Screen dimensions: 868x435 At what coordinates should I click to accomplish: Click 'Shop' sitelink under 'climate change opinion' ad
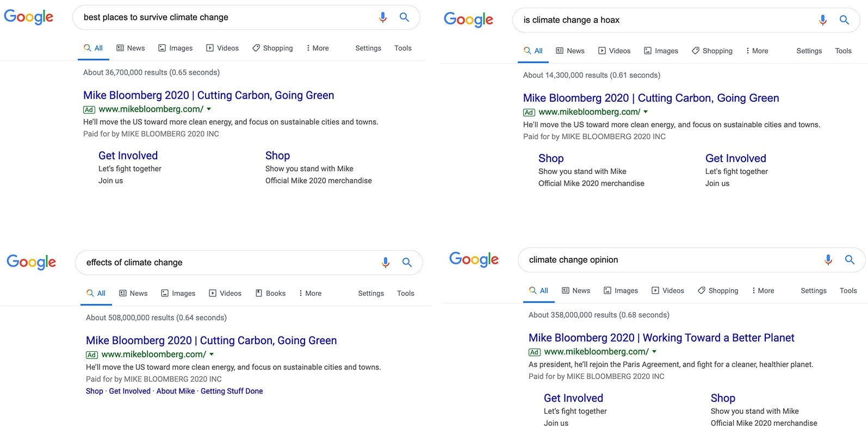coord(723,398)
